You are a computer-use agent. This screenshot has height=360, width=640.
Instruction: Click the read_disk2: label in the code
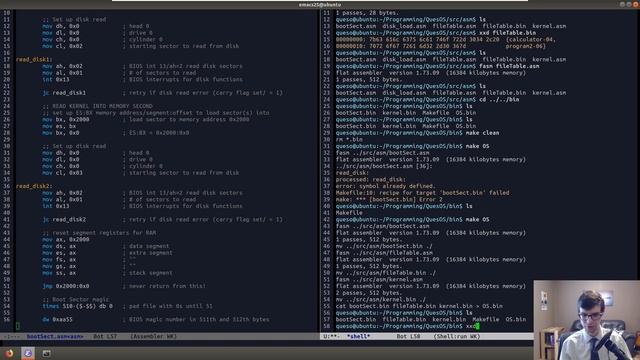34,186
